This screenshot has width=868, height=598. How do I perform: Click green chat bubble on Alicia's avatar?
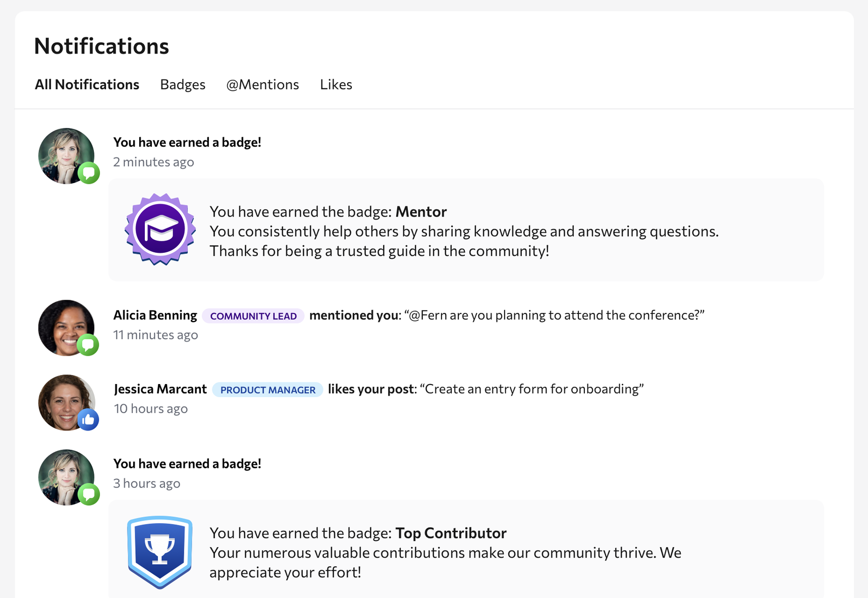(88, 345)
